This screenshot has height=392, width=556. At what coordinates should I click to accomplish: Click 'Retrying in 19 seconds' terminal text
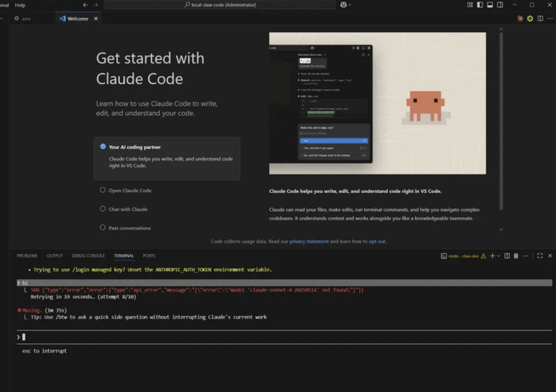(x=64, y=297)
